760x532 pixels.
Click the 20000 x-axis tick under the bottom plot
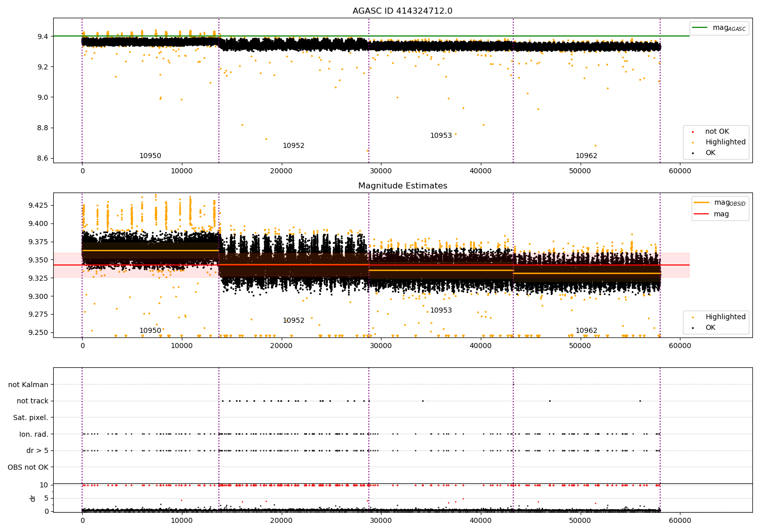(281, 520)
